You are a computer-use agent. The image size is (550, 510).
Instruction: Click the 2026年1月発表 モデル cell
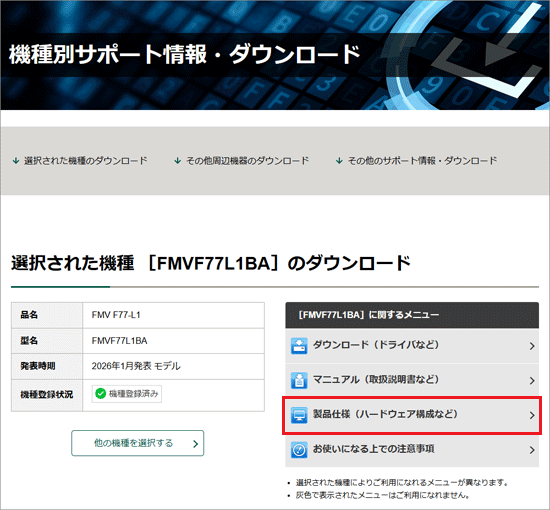point(174,366)
